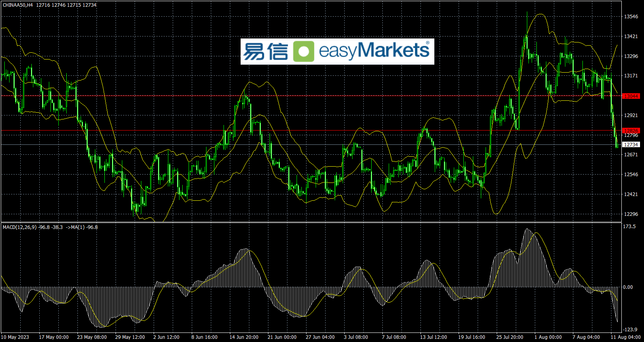Click the 29 May 12:00 time label
The image size is (644, 342).
click(x=130, y=337)
